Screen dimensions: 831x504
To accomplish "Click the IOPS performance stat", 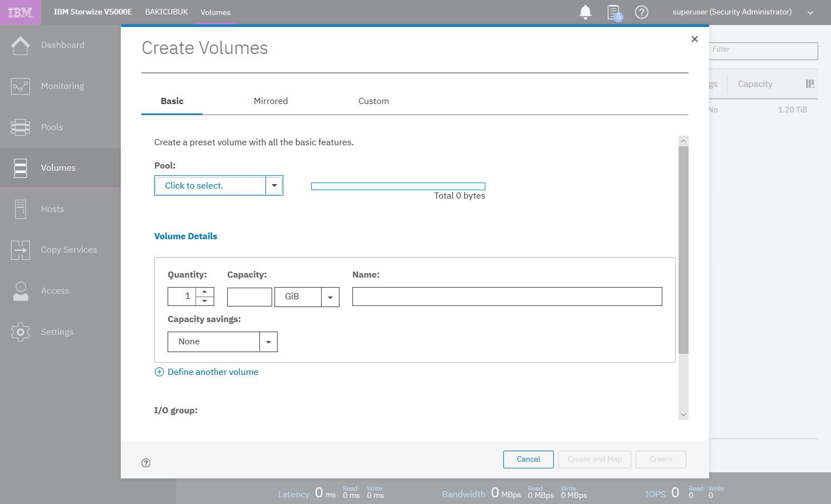I will [685, 493].
